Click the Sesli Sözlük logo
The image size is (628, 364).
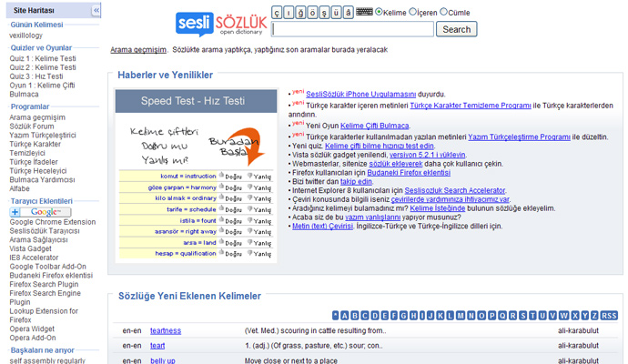pos(221,24)
